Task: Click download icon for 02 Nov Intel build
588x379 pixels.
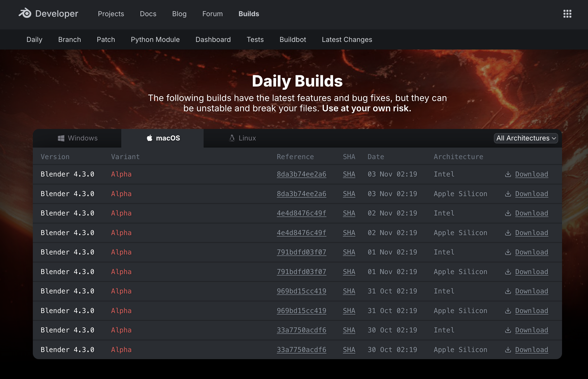Action: click(x=508, y=213)
